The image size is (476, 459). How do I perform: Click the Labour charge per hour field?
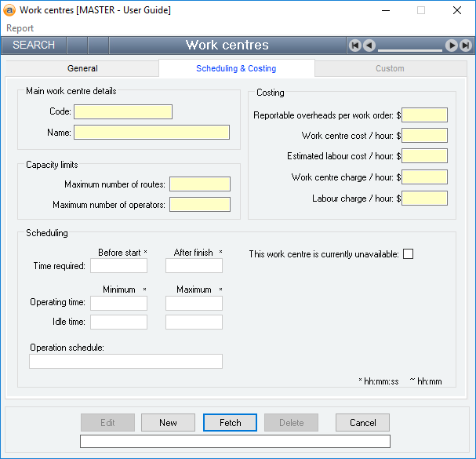(424, 199)
